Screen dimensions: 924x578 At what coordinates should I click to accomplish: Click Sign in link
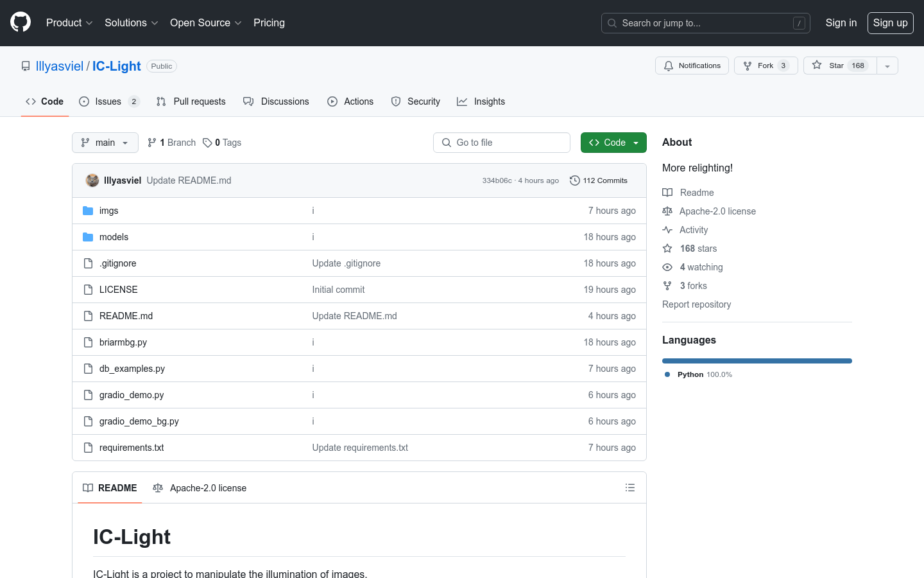point(841,22)
